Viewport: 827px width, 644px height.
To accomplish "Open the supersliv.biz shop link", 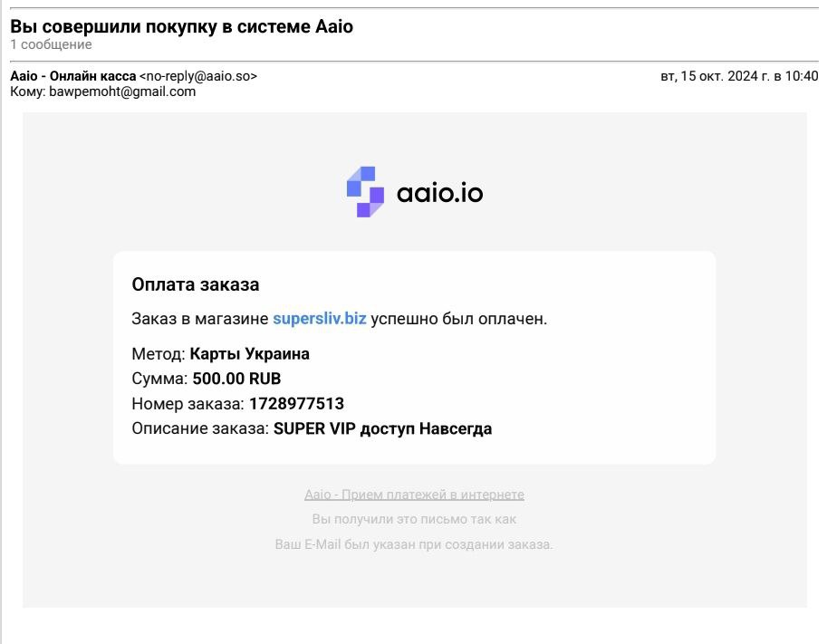I will (320, 319).
